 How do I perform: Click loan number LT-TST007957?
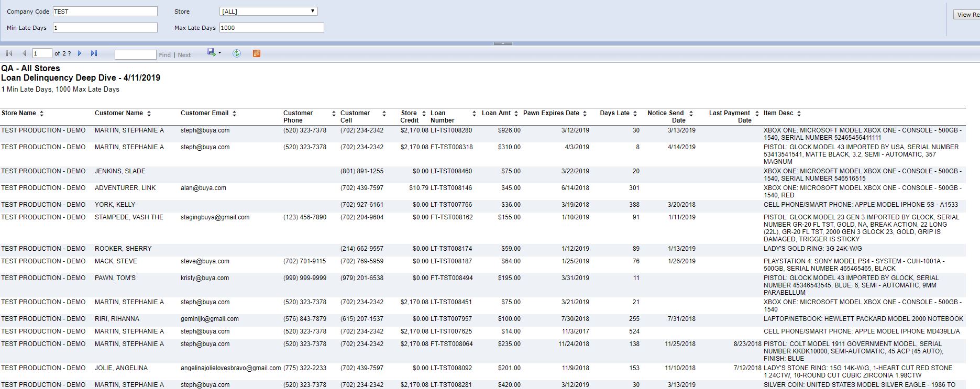[451, 319]
